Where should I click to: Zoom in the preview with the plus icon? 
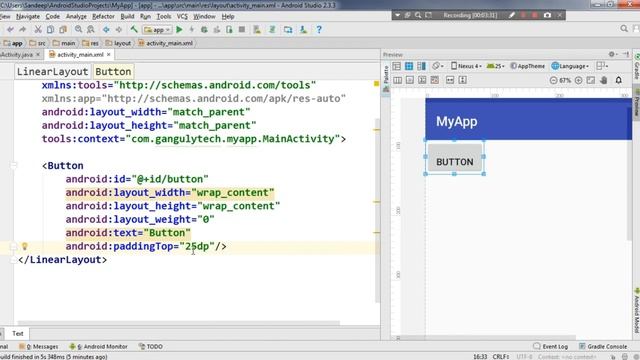[578, 80]
